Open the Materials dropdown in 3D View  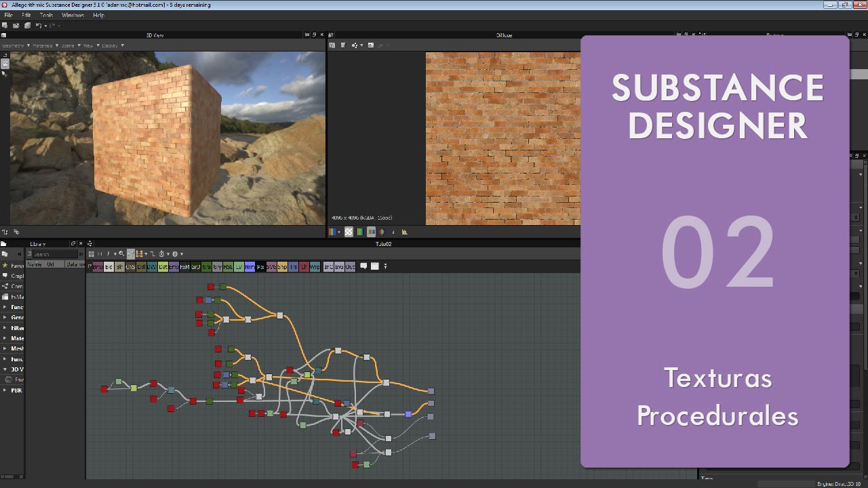(45, 45)
